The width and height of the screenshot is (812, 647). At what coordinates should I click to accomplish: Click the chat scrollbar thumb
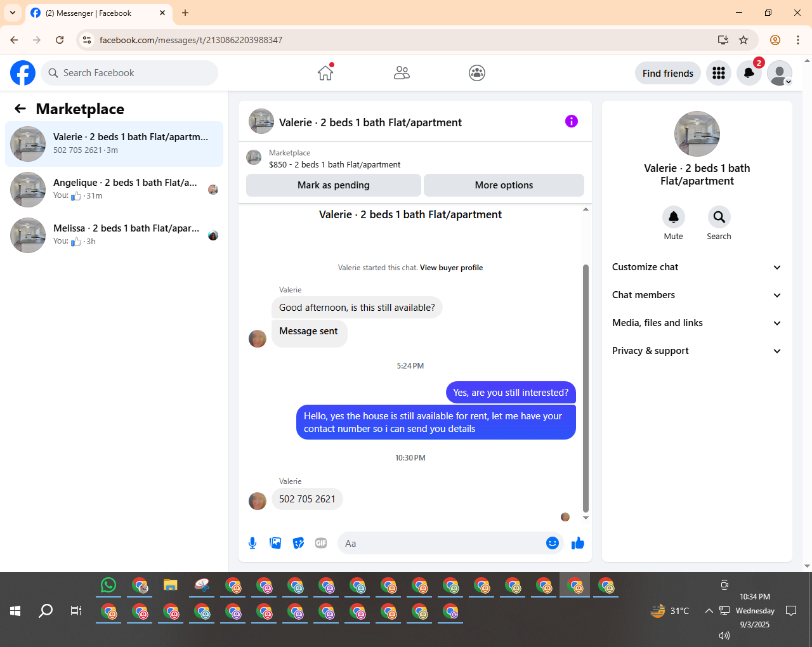586,388
